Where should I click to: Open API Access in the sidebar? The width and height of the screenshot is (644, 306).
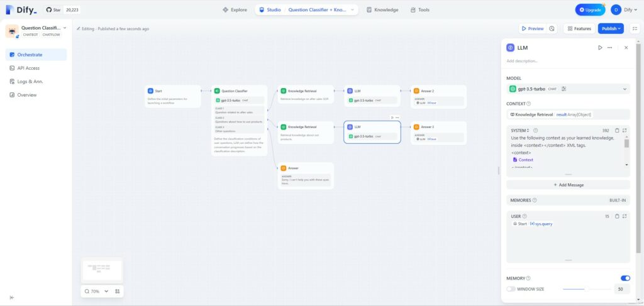click(36, 68)
